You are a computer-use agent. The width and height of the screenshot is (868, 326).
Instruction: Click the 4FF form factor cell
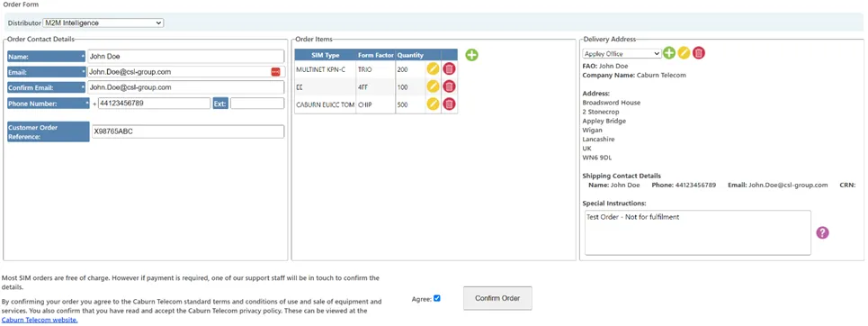[x=376, y=87]
